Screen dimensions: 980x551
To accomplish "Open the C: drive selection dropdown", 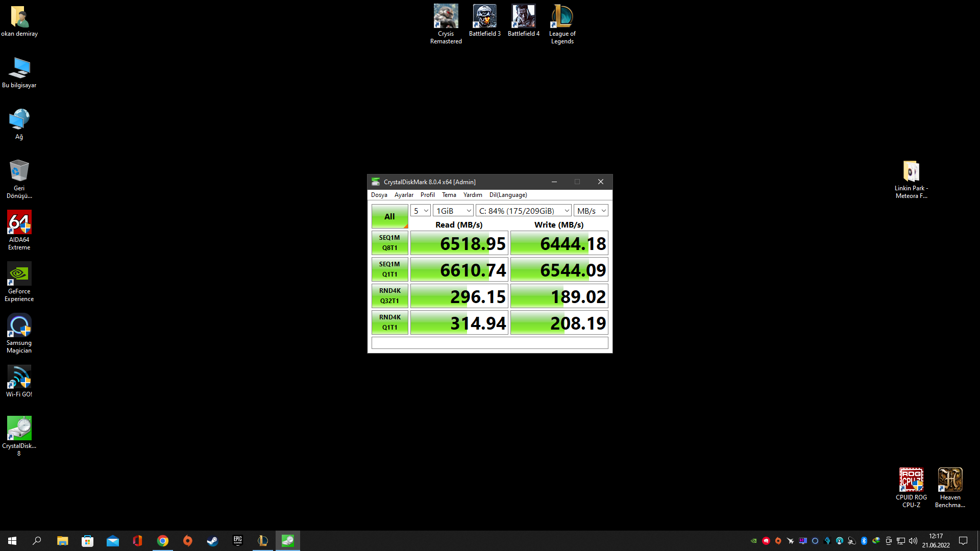I will click(x=524, y=211).
